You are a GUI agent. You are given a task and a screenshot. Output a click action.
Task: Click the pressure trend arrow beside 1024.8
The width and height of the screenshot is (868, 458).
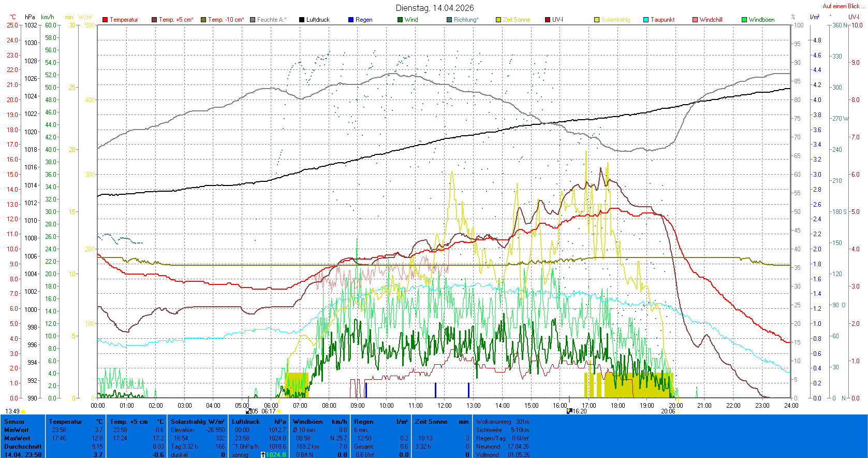[x=263, y=455]
